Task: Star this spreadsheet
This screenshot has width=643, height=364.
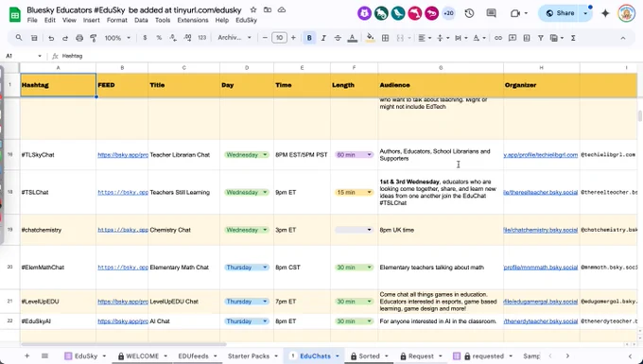Action: 253,9
